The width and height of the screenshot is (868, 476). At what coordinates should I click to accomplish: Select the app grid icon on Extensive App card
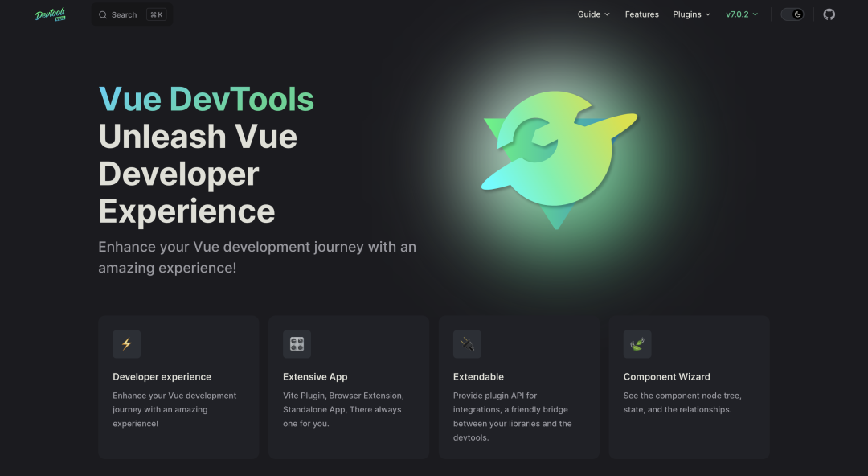point(297,344)
